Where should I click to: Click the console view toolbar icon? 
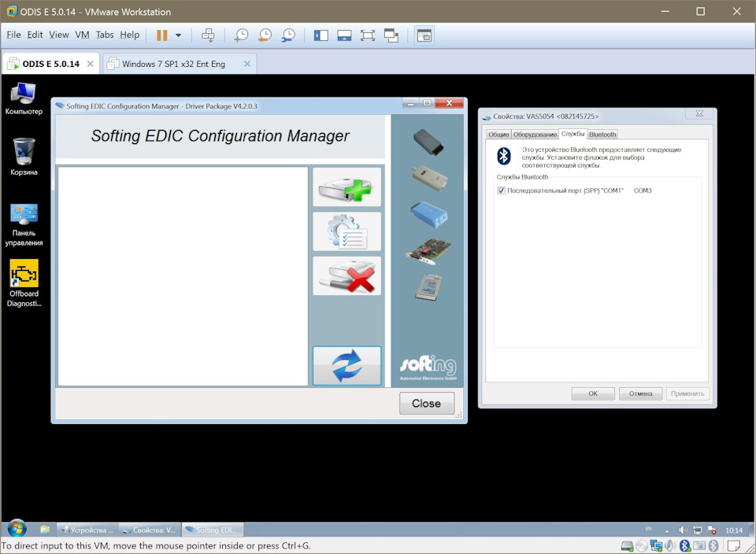point(424,35)
